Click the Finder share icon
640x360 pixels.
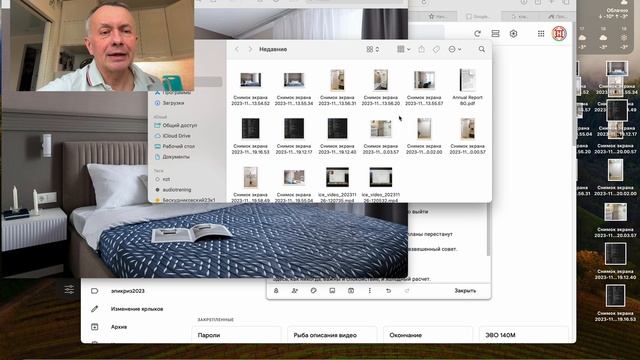421,49
